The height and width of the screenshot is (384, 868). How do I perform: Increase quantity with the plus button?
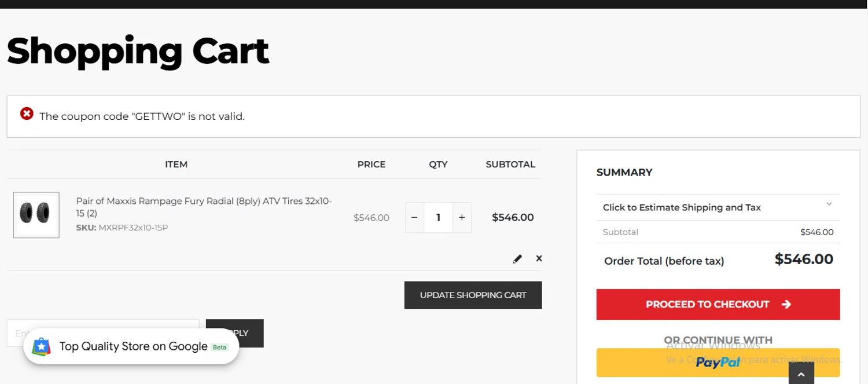pos(462,218)
